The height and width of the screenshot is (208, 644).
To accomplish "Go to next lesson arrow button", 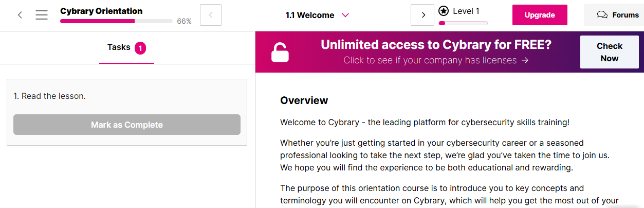I will point(422,15).
